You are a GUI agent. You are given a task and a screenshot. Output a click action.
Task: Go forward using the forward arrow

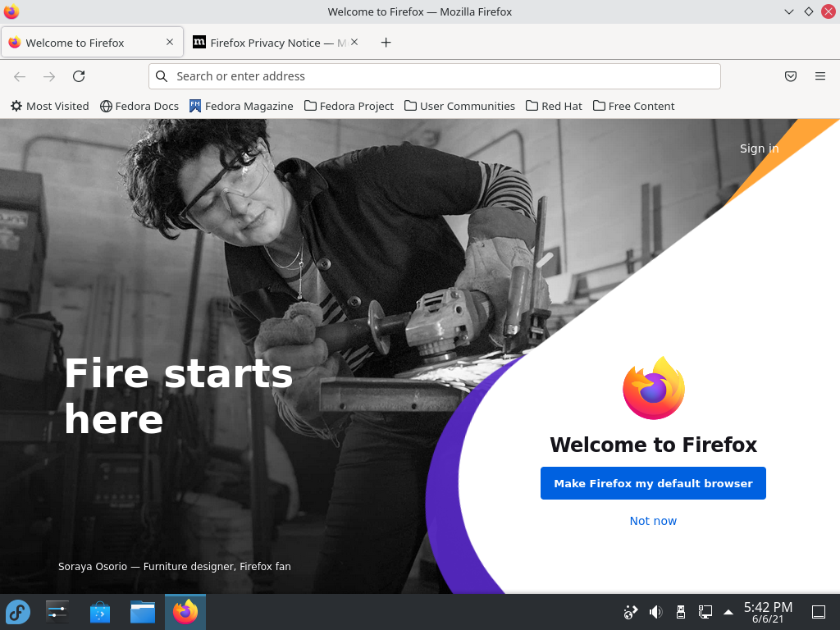click(49, 76)
